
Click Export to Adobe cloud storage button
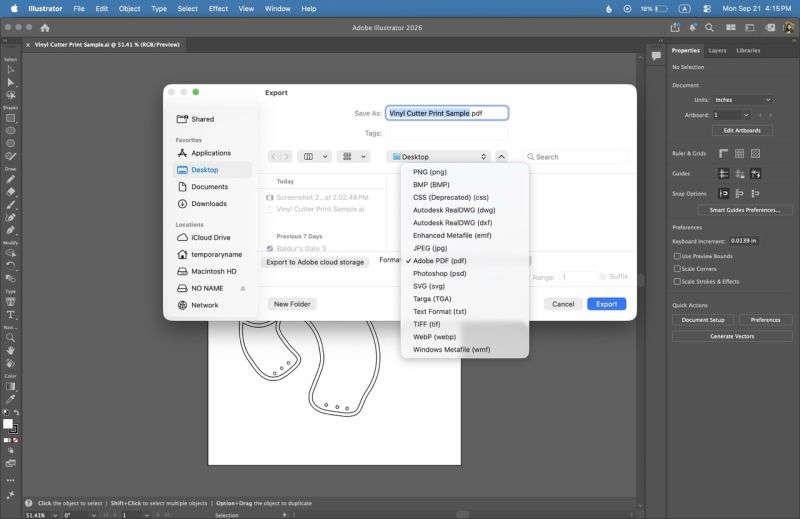click(x=315, y=262)
